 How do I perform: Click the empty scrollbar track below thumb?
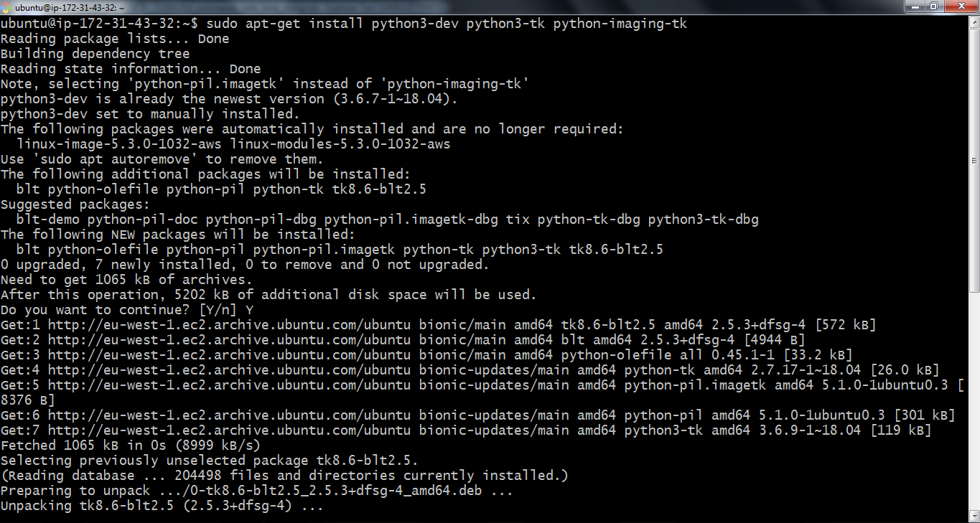(974, 402)
